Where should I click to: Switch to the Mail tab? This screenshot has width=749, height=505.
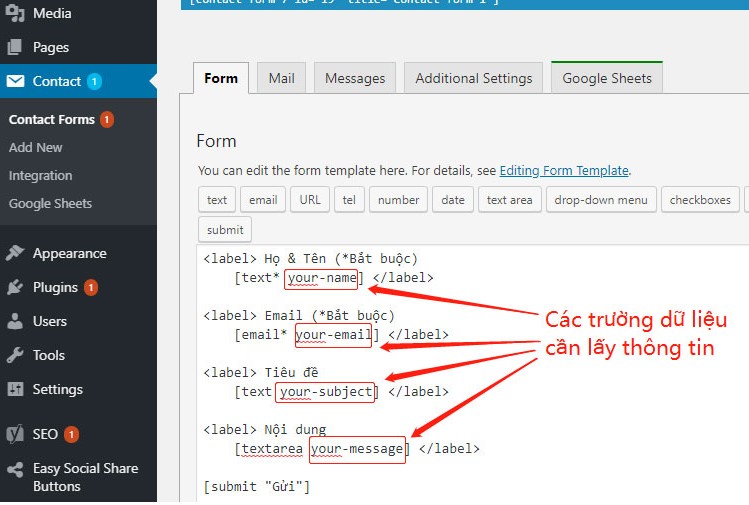(x=280, y=78)
